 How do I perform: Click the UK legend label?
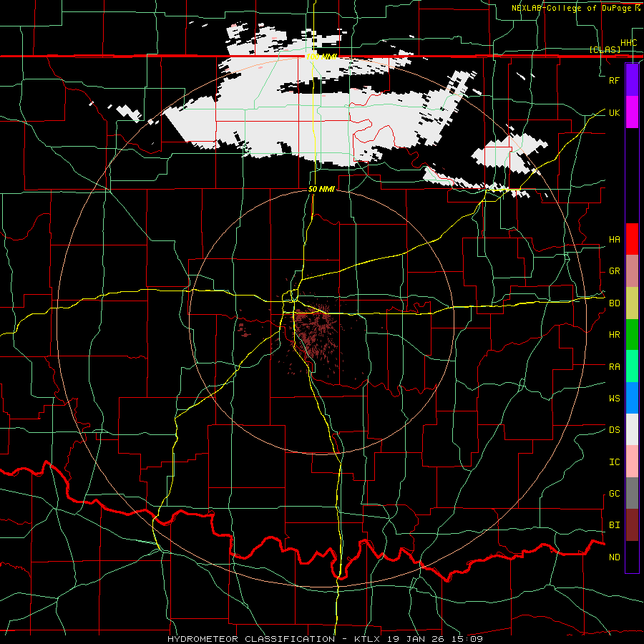point(614,112)
